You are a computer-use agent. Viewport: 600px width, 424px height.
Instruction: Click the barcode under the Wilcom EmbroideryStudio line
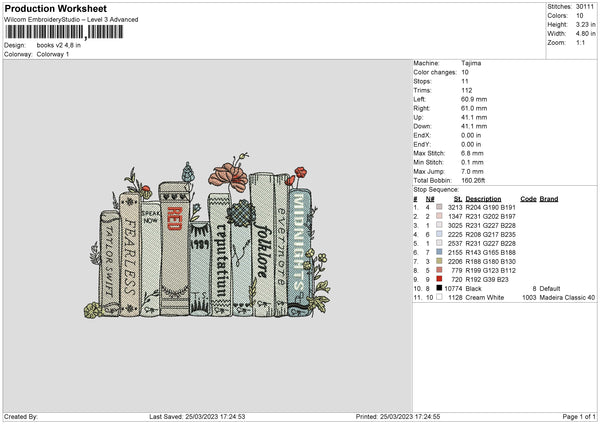(x=64, y=32)
